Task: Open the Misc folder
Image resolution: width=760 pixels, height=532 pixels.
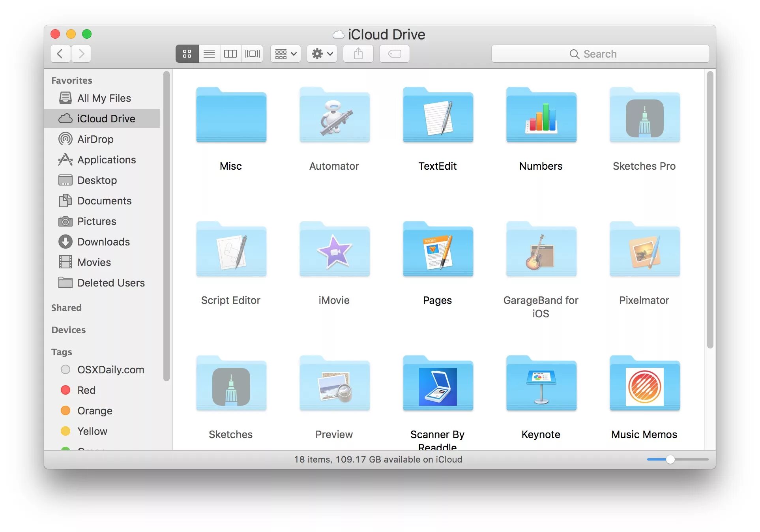Action: (231, 115)
